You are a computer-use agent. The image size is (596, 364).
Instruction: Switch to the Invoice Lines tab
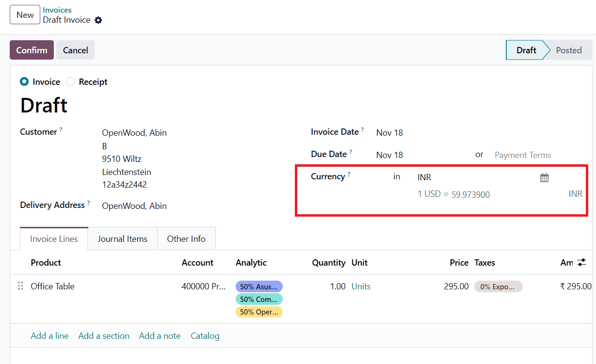pyautogui.click(x=53, y=238)
